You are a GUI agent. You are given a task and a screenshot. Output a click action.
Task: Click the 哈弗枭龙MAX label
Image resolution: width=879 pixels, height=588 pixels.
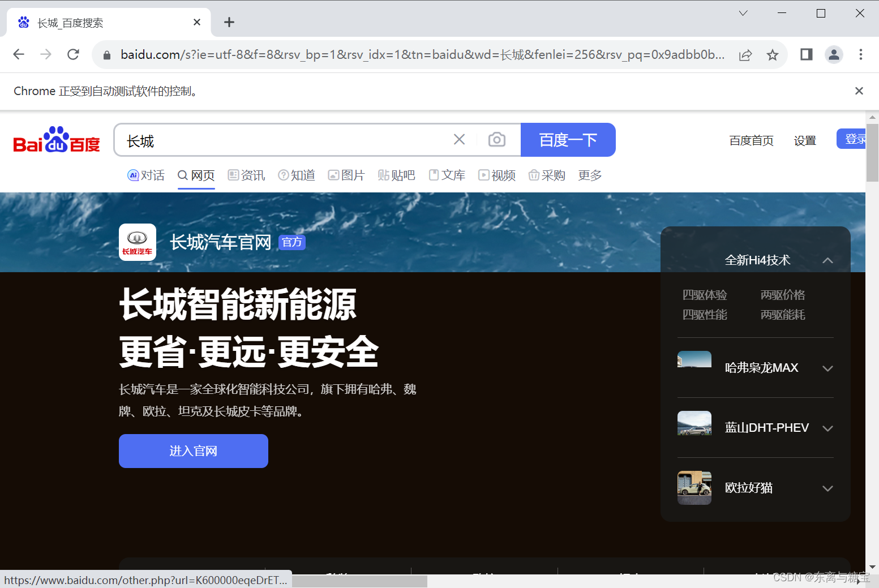coord(761,368)
